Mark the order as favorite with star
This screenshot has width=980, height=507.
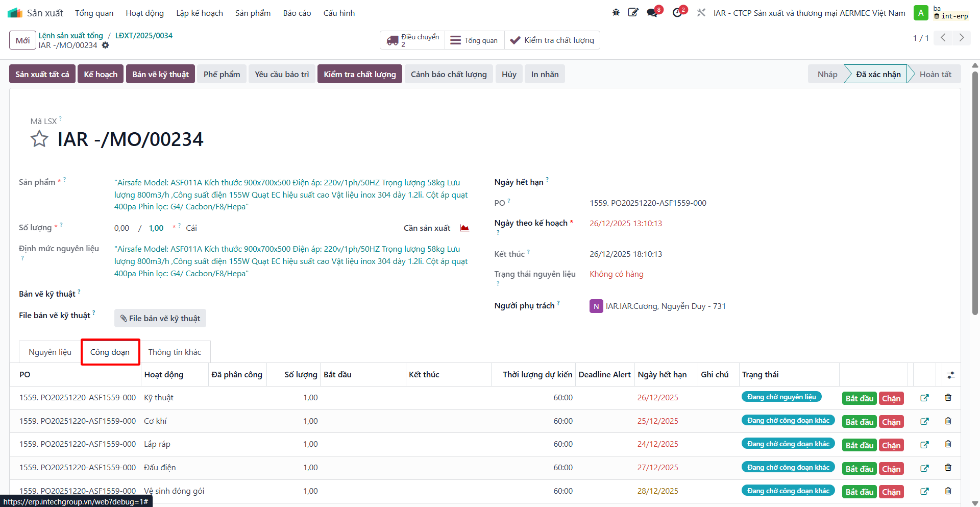(39, 139)
